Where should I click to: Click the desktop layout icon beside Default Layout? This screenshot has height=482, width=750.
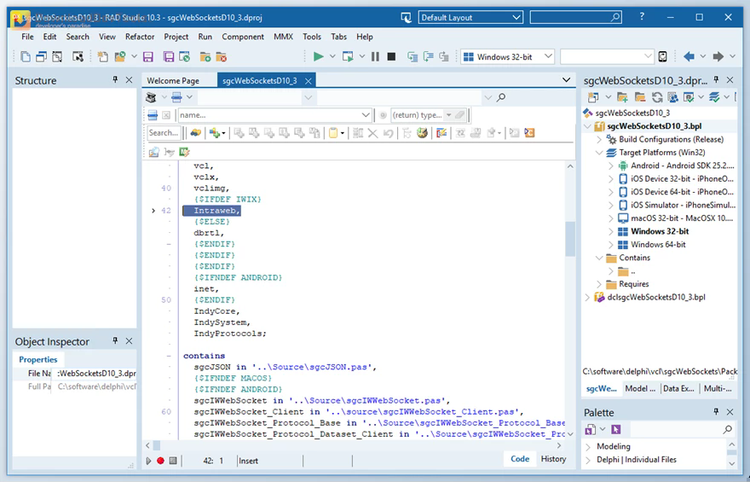pos(406,18)
